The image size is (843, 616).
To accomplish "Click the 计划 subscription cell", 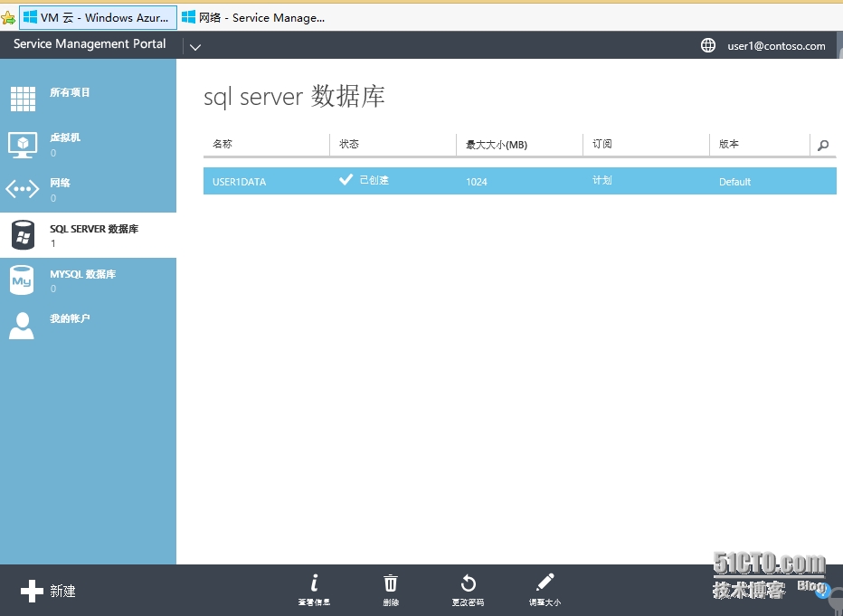I will (x=602, y=180).
